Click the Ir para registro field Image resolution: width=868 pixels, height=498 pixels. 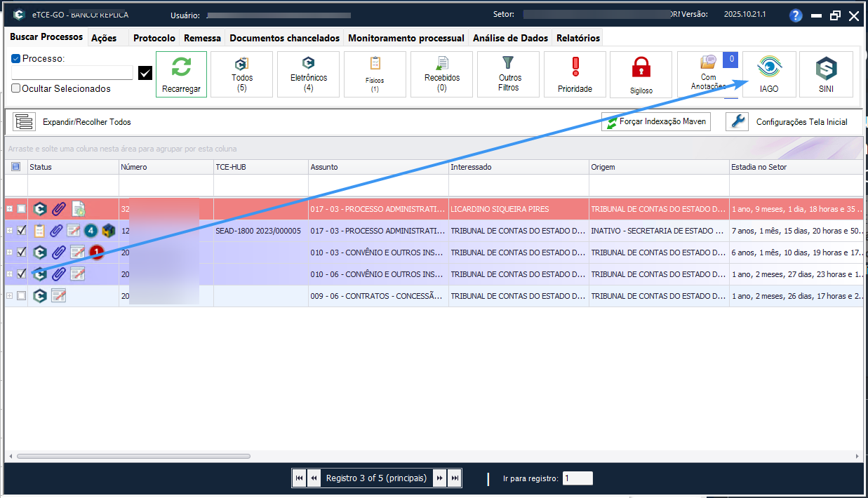tap(577, 478)
